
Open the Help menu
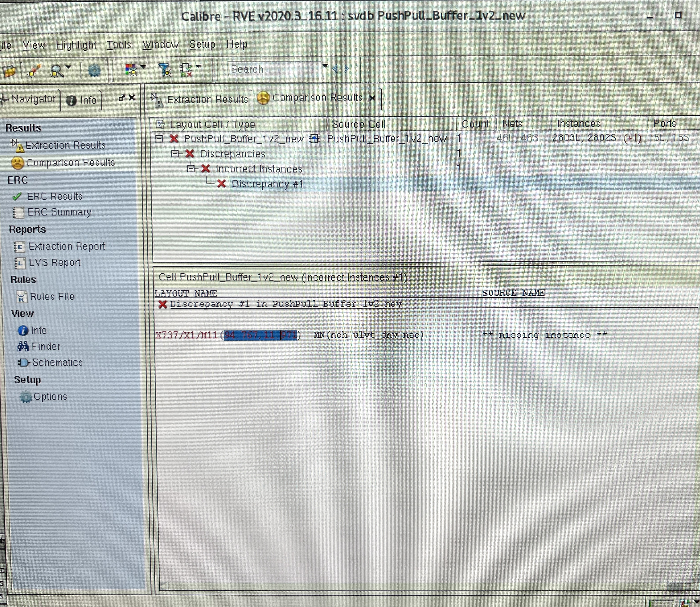tap(237, 44)
